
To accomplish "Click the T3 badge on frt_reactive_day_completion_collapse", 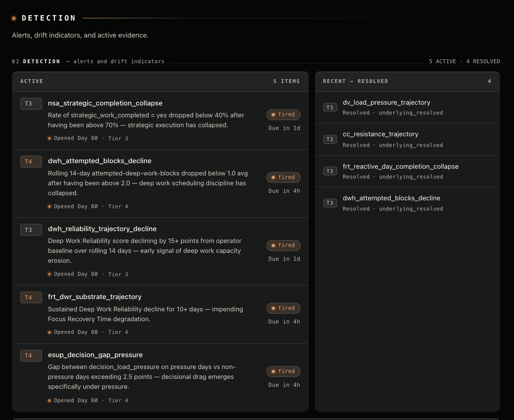I will [330, 171].
